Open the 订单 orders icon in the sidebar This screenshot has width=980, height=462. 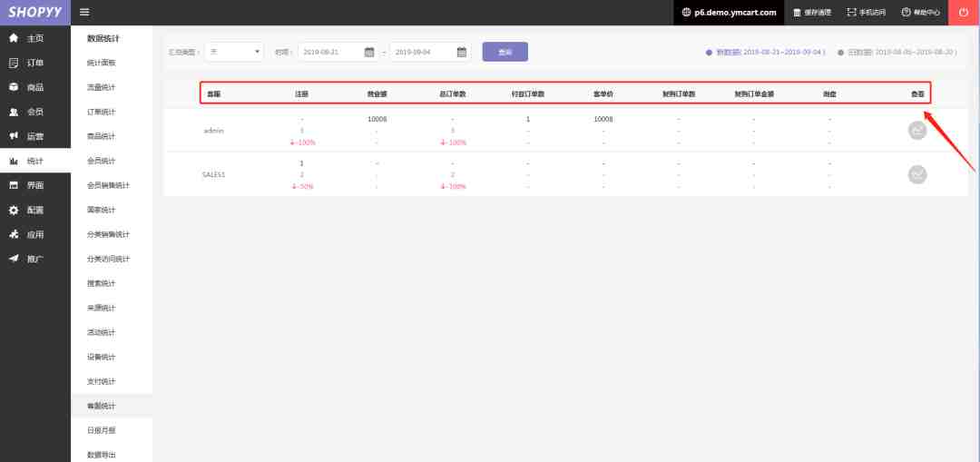(x=13, y=63)
